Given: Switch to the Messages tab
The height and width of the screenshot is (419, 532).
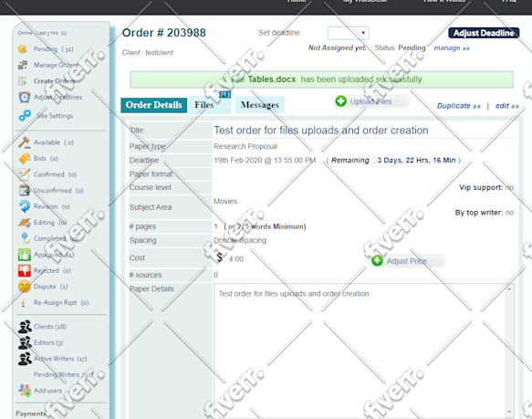Looking at the screenshot, I should point(259,105).
